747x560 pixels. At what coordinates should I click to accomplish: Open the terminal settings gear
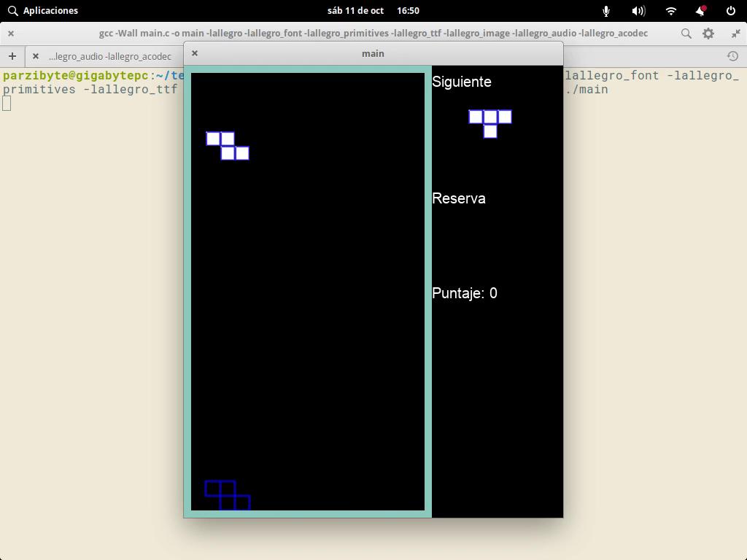point(708,34)
